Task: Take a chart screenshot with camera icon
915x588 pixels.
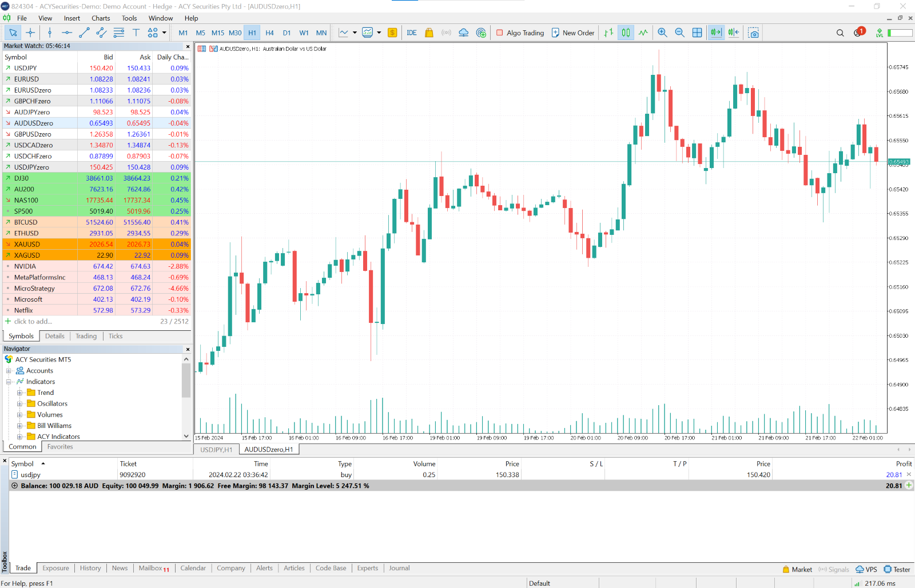Action: pyautogui.click(x=754, y=33)
